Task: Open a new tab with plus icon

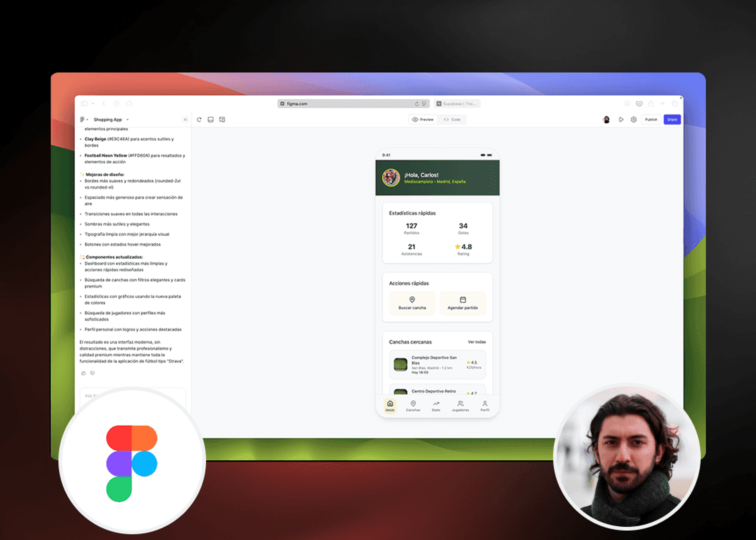Action: pos(662,103)
